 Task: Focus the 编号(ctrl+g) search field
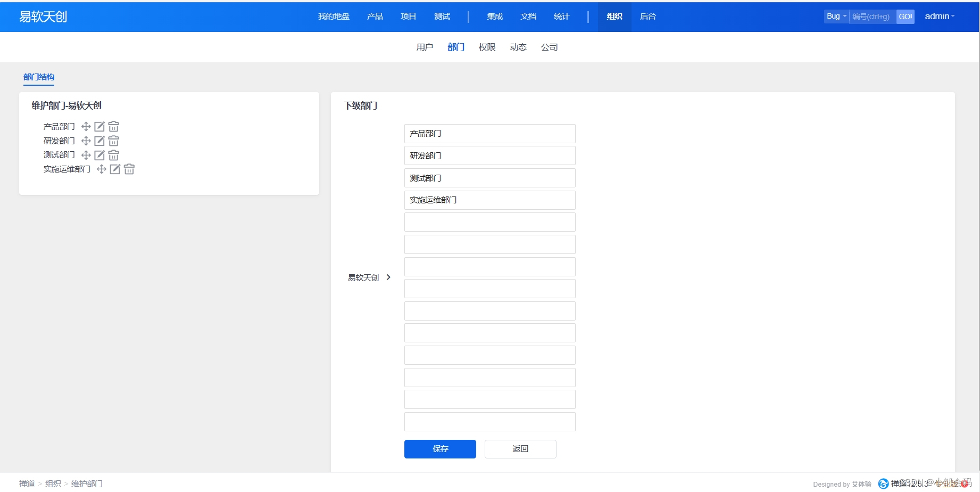[873, 17]
